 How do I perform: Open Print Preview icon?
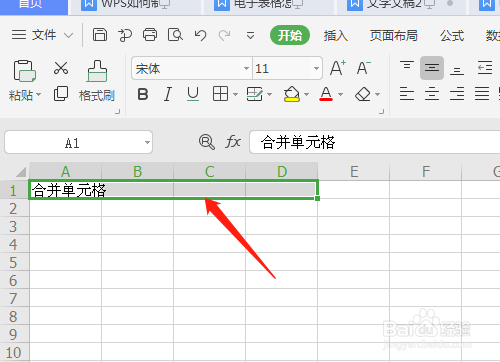(175, 35)
